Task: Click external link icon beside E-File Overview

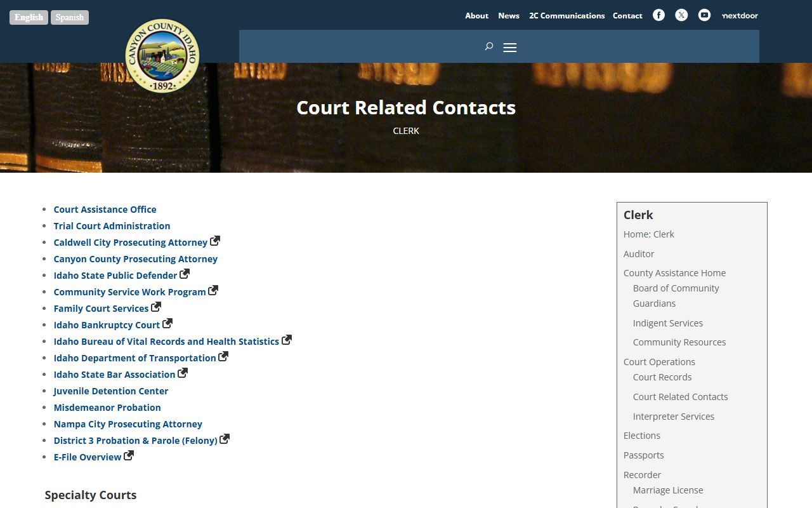Action: click(x=129, y=456)
